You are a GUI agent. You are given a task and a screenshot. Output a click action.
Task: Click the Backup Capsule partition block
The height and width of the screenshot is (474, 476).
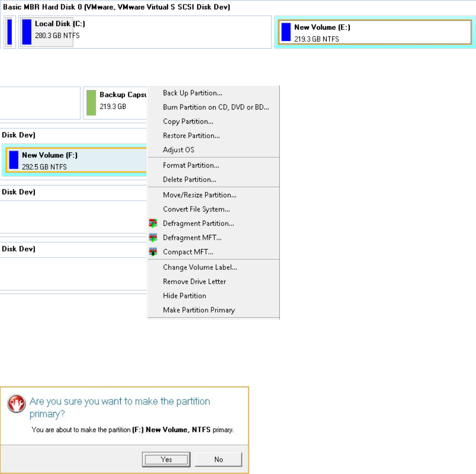115,103
